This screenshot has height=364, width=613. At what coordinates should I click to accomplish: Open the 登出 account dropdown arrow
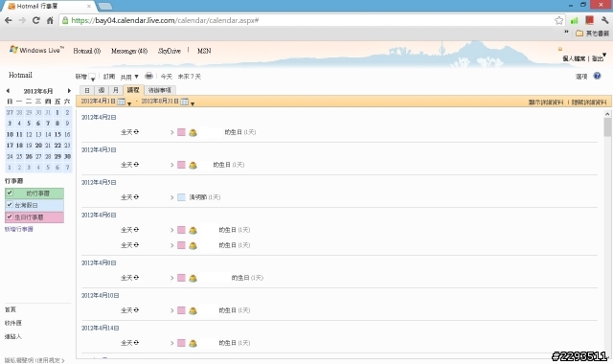click(x=604, y=56)
